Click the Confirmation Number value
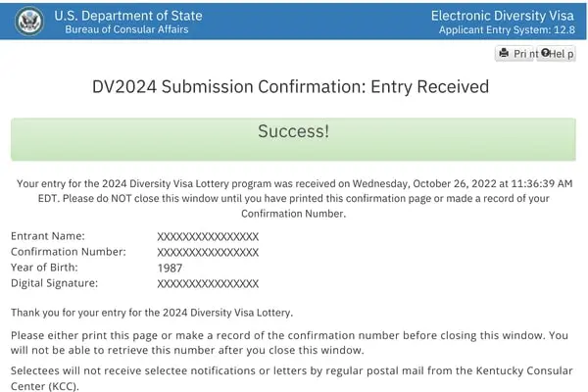588x392 pixels. [208, 252]
